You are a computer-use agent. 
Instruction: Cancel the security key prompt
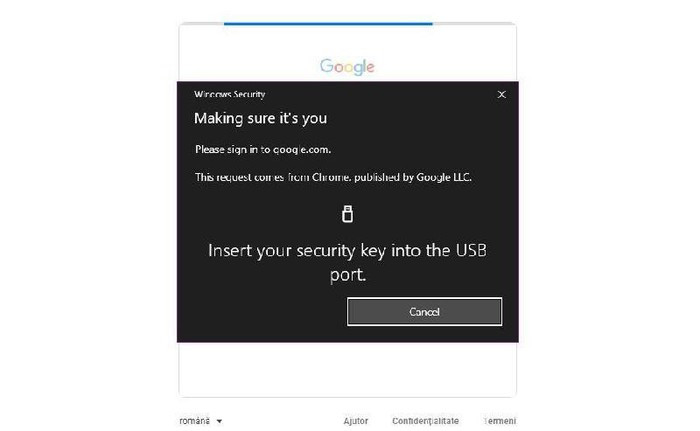coord(424,312)
